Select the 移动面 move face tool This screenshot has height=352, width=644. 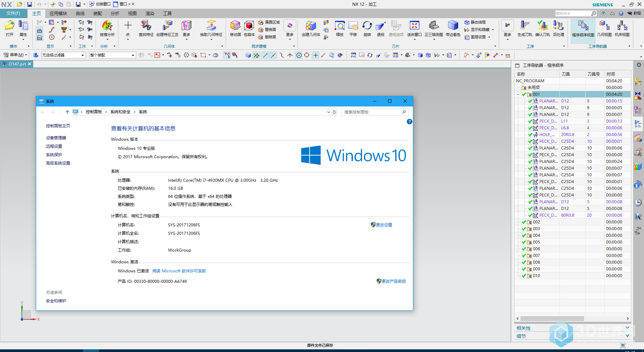click(235, 28)
